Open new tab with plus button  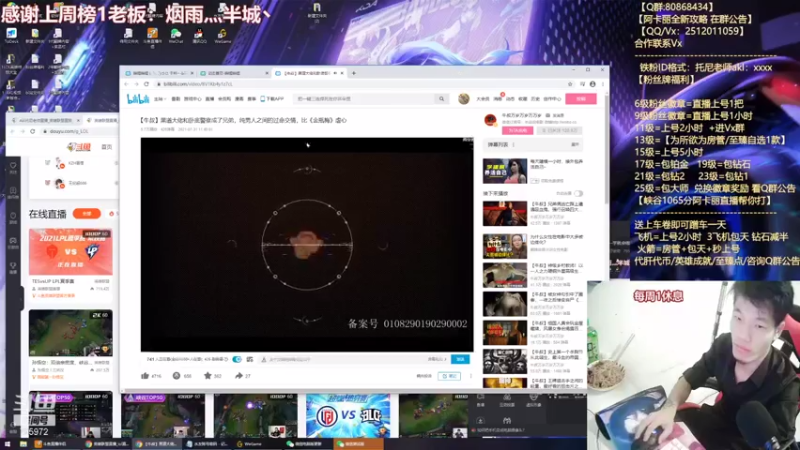coord(354,73)
